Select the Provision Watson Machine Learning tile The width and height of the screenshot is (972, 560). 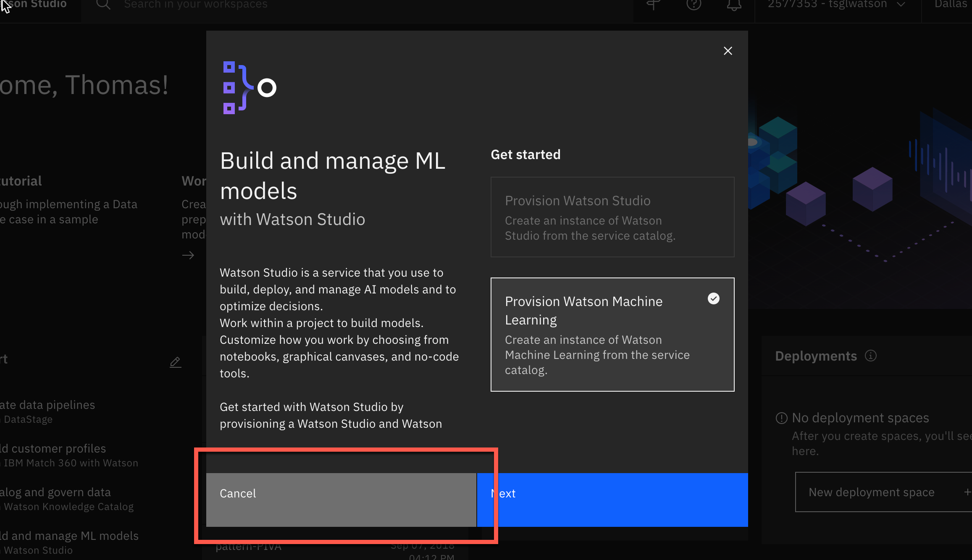612,335
